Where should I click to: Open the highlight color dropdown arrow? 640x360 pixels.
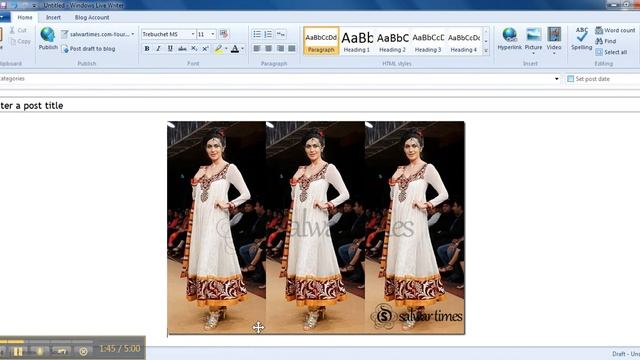click(226, 49)
